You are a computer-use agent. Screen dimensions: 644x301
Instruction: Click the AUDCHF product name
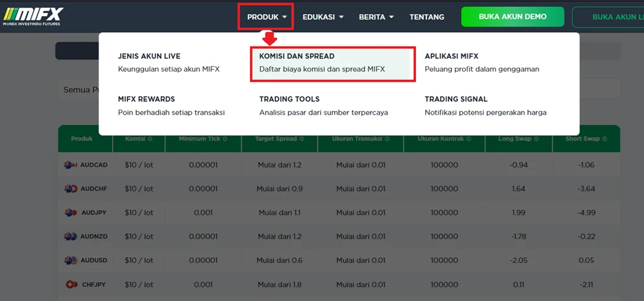(93, 189)
